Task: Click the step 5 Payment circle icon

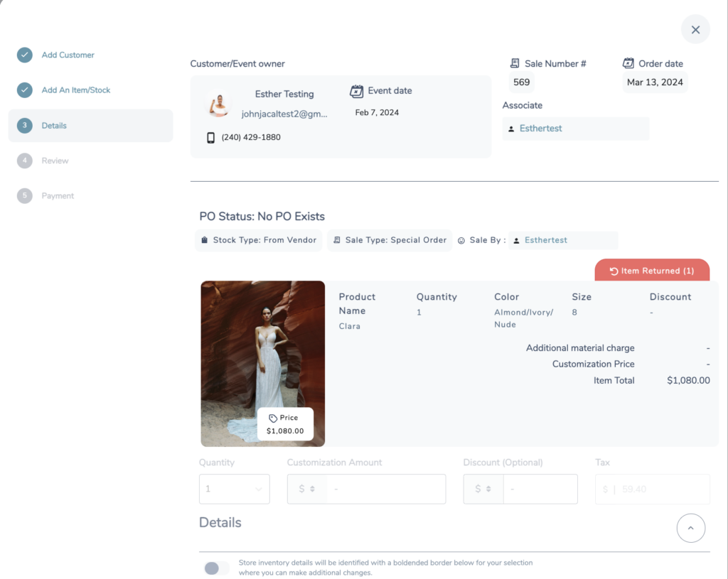Action: [x=25, y=196]
